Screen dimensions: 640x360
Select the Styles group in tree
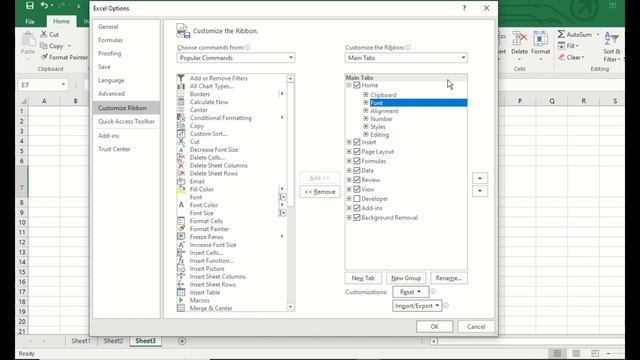pos(378,127)
